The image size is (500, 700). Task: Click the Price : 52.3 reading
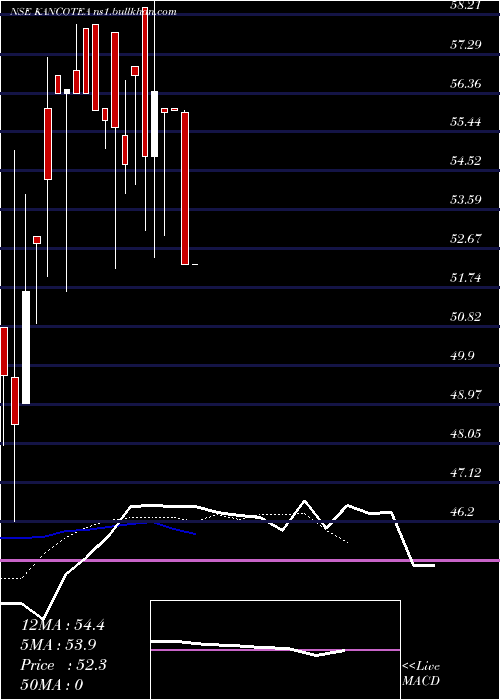coord(63,665)
